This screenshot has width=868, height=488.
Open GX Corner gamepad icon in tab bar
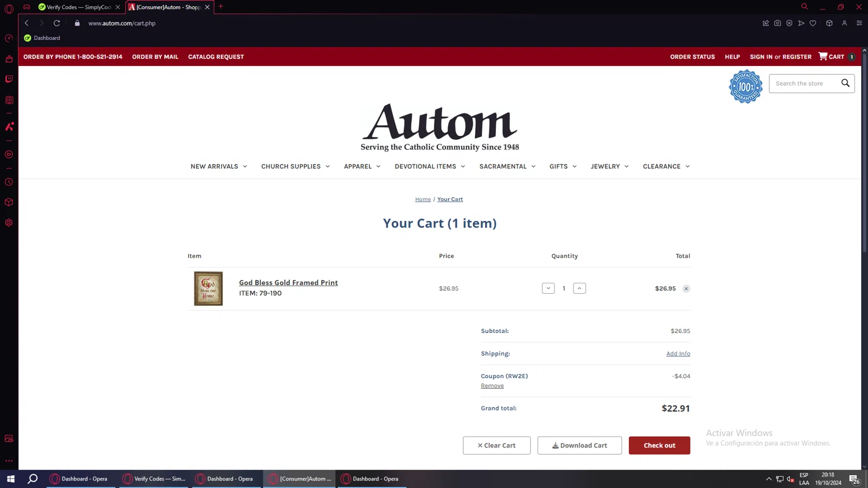pos(27,7)
